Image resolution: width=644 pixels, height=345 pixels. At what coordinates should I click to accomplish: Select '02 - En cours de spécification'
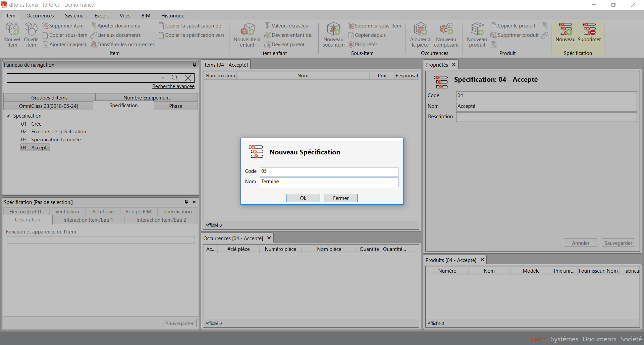point(54,132)
